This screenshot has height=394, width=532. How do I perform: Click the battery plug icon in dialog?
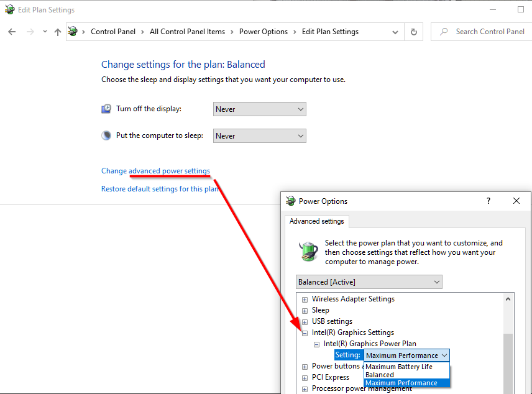click(308, 252)
